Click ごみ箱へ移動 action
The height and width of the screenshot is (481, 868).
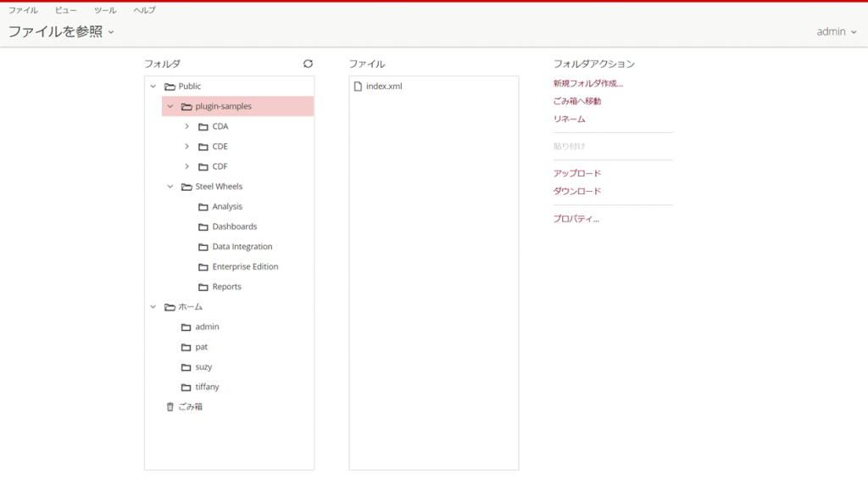[576, 102]
